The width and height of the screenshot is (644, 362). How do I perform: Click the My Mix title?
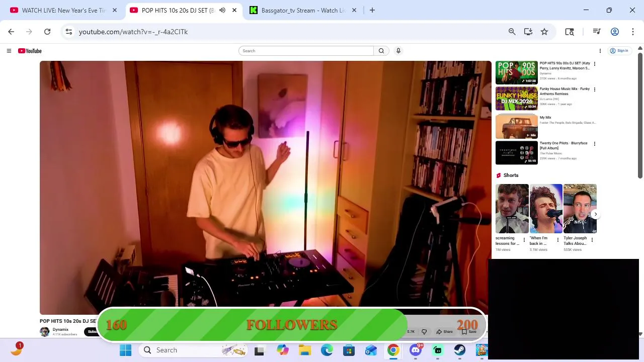coord(545,118)
